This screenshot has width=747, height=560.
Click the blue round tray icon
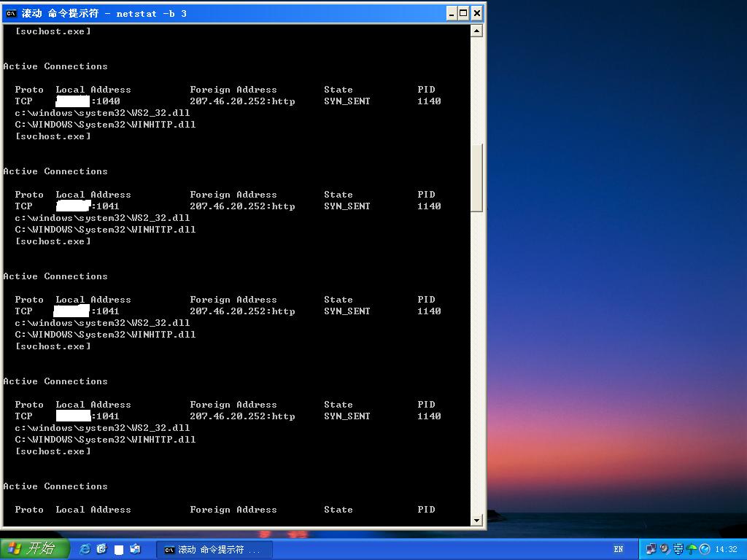tap(705, 549)
